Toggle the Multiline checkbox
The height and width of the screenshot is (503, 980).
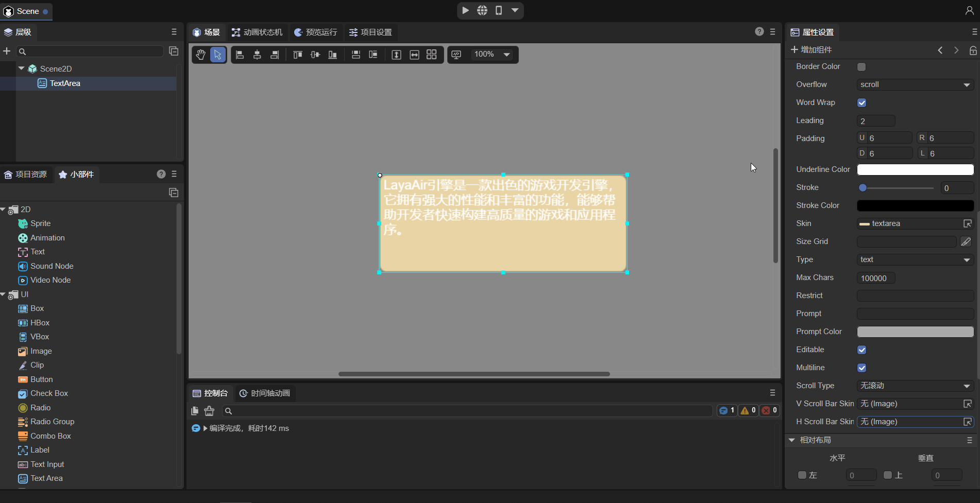tap(861, 368)
